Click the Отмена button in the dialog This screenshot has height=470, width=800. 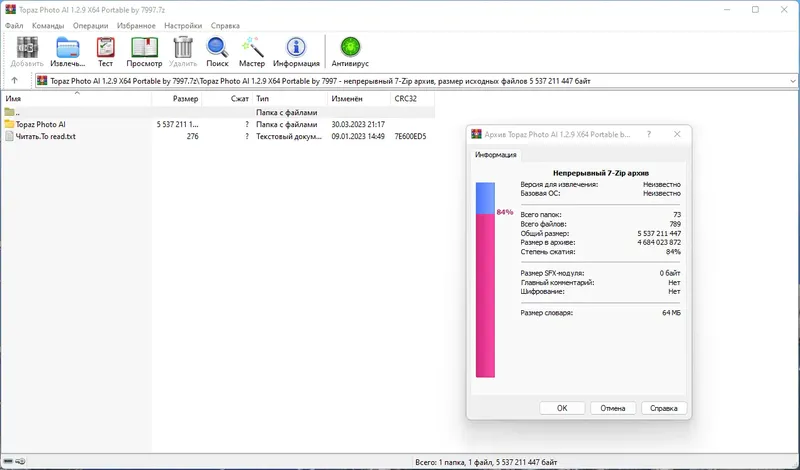[x=613, y=408]
